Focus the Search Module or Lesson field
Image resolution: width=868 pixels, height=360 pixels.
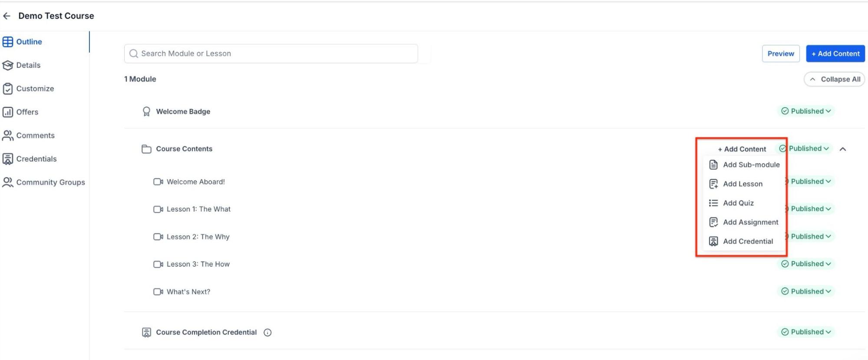[271, 54]
